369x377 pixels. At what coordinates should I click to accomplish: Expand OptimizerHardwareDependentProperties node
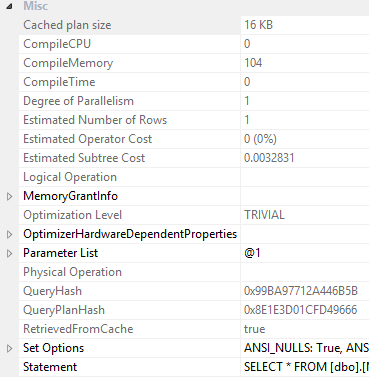click(x=10, y=234)
